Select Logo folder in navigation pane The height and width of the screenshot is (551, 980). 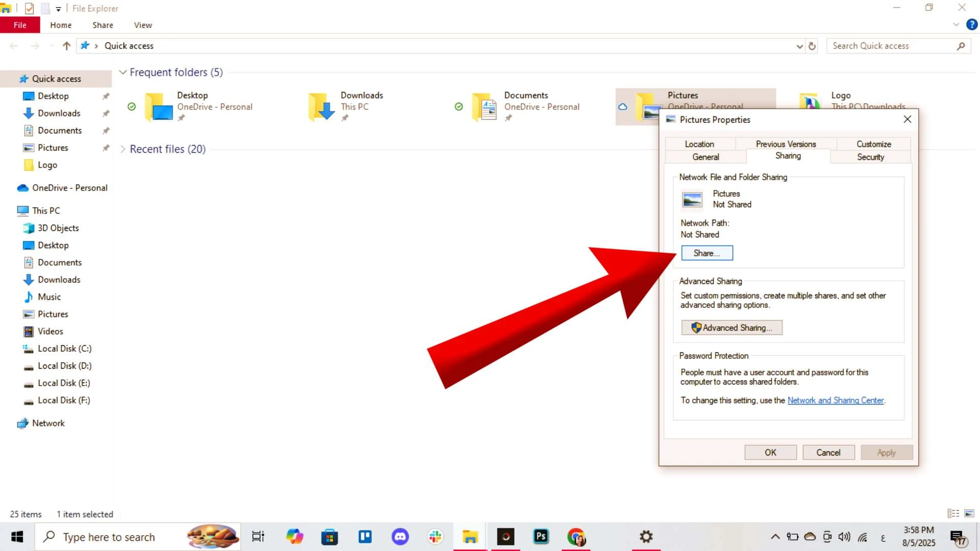pyautogui.click(x=47, y=165)
